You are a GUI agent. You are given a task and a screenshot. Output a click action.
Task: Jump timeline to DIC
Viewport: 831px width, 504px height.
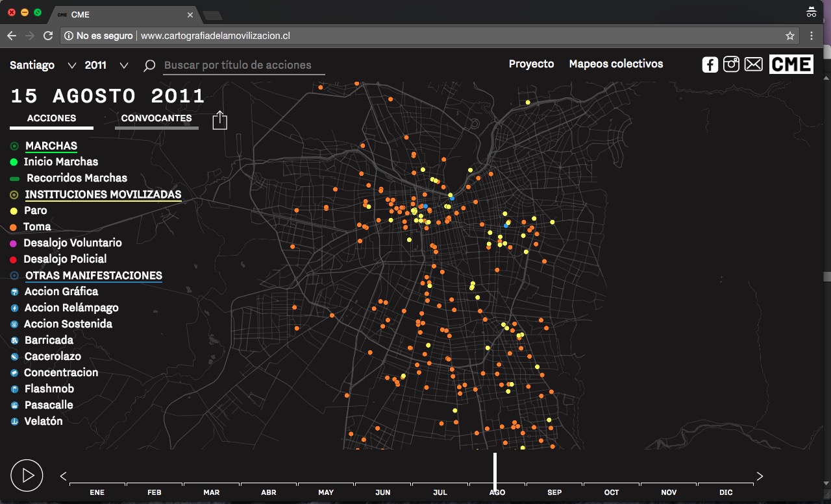(726, 492)
